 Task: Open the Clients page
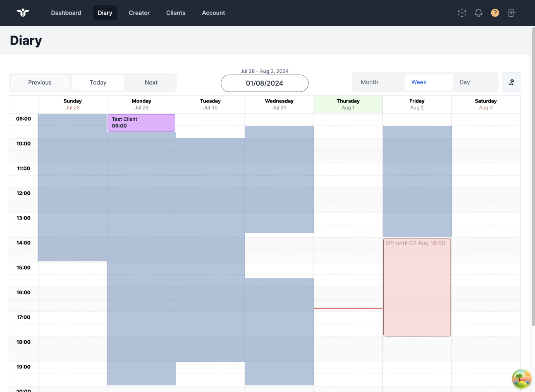coord(176,13)
